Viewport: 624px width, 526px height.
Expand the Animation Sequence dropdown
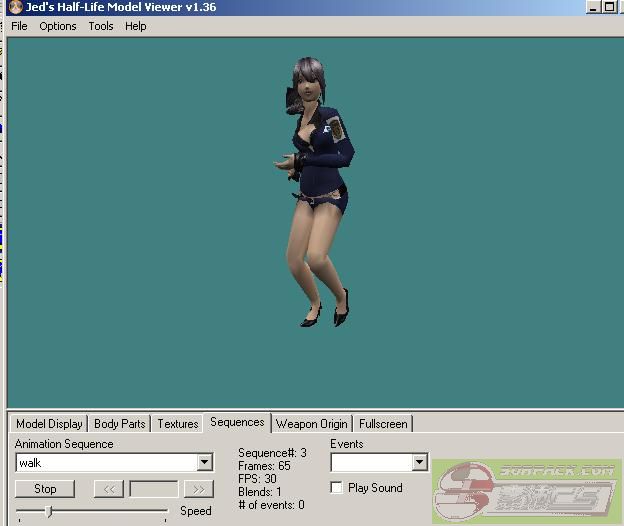pos(204,463)
